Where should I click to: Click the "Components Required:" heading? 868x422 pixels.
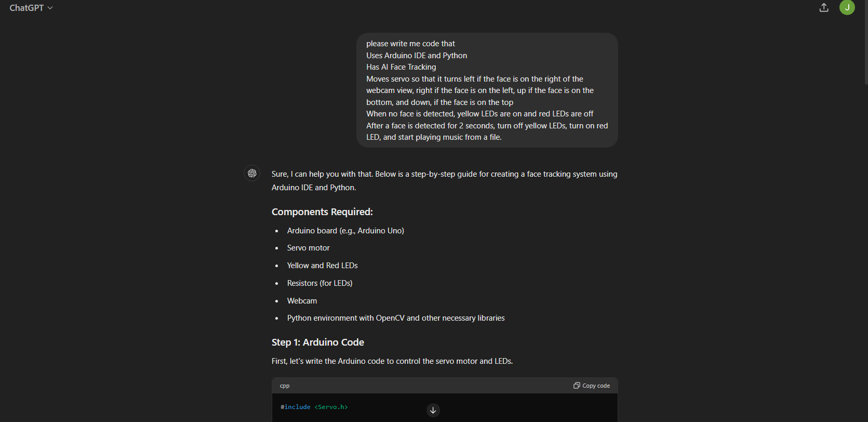322,212
